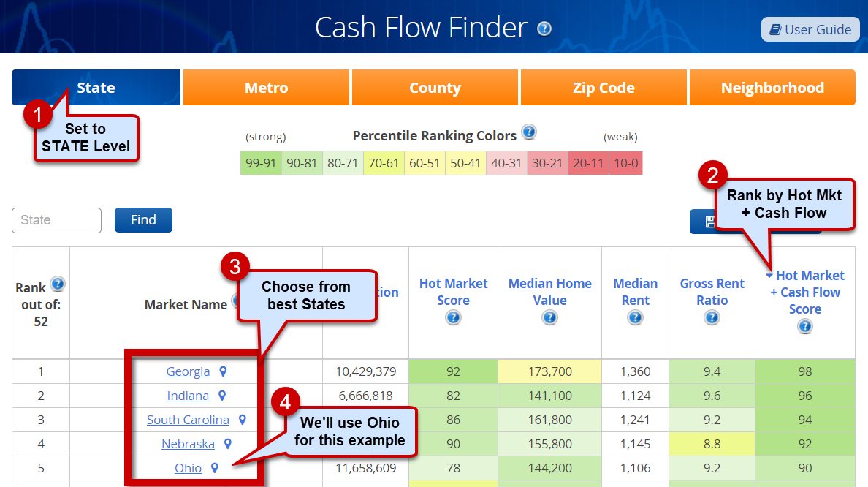
Task: Open help icon next to Rank out of
Action: tap(58, 284)
